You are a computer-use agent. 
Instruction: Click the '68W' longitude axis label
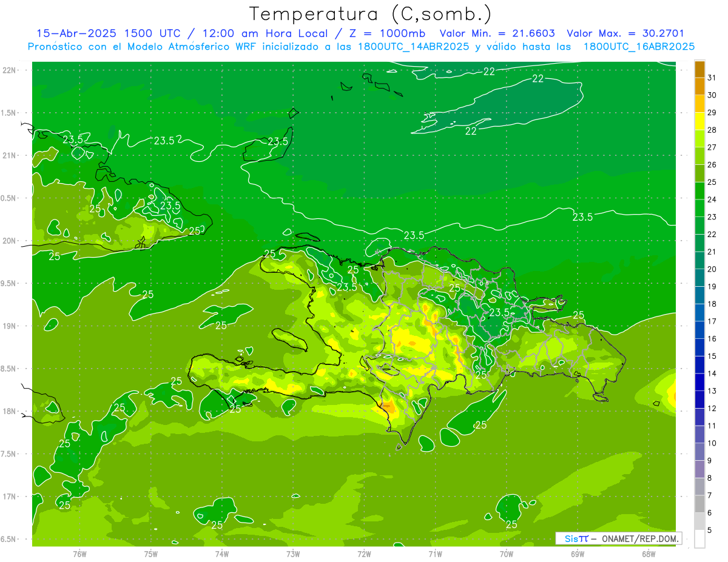(649, 554)
